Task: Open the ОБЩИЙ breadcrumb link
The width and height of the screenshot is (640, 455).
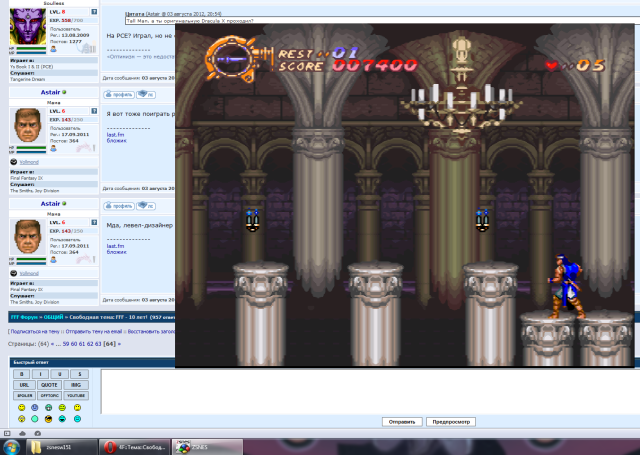Action: [x=53, y=317]
